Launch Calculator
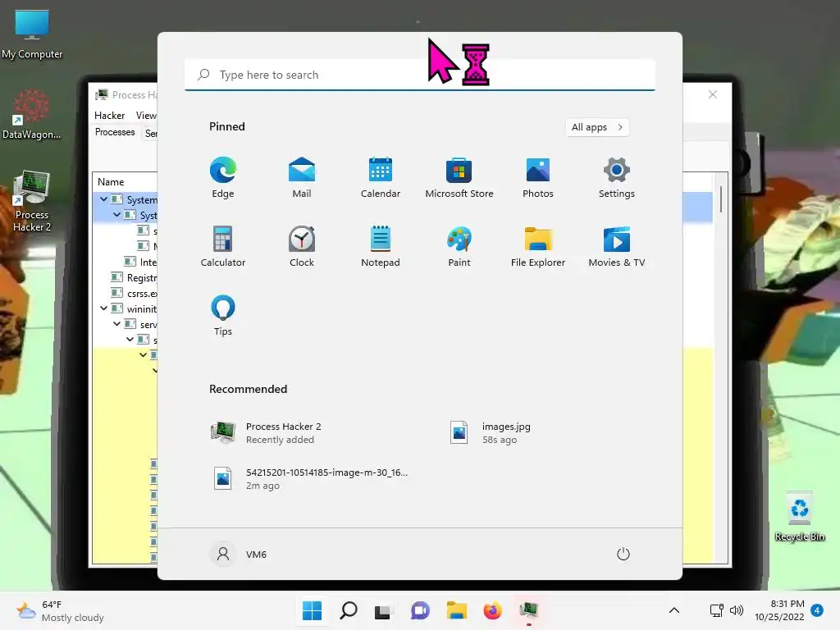Image resolution: width=840 pixels, height=630 pixels. (x=223, y=246)
